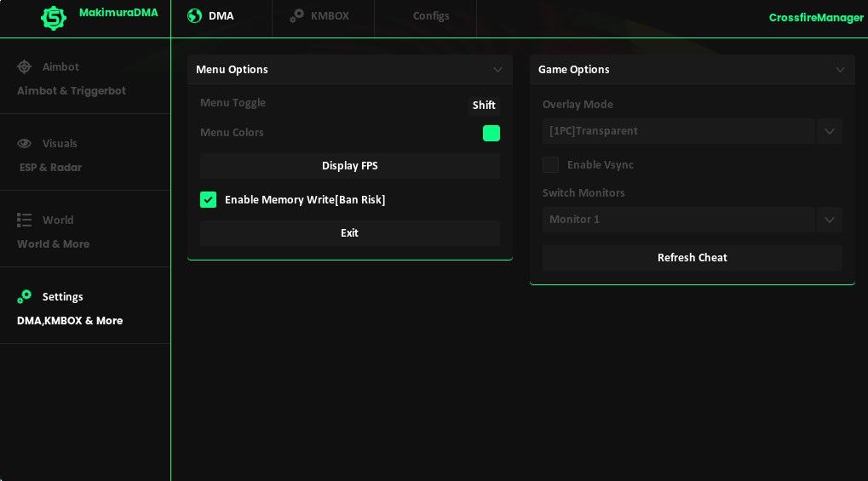The width and height of the screenshot is (868, 481).
Task: Open the World list icon
Action: pos(25,220)
